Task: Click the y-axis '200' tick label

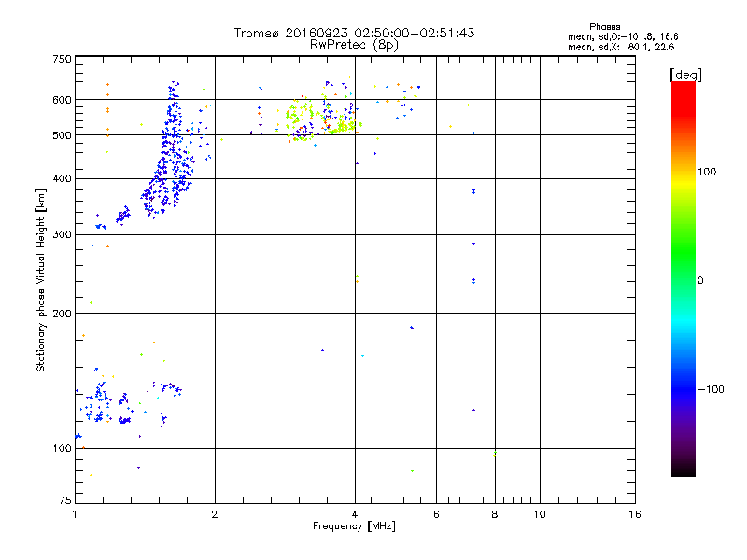Action: [x=62, y=314]
